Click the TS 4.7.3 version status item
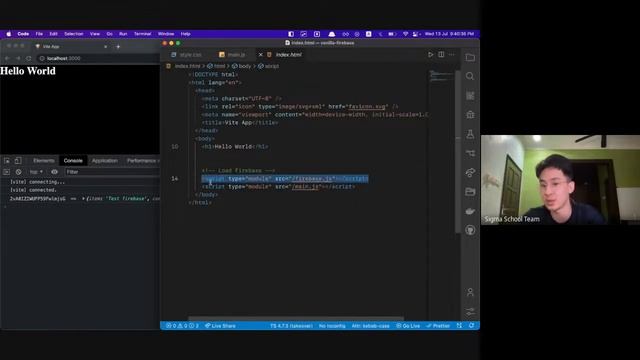640x360 pixels. (291, 326)
